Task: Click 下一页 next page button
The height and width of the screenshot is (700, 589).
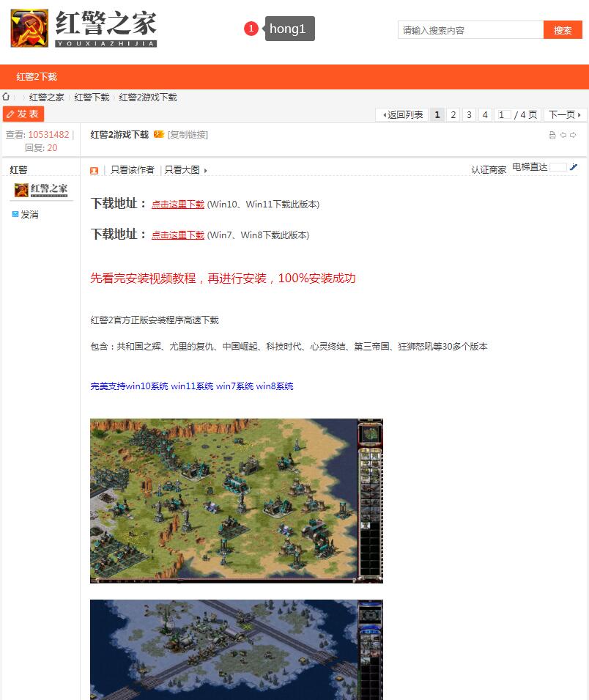Action: 564,115
